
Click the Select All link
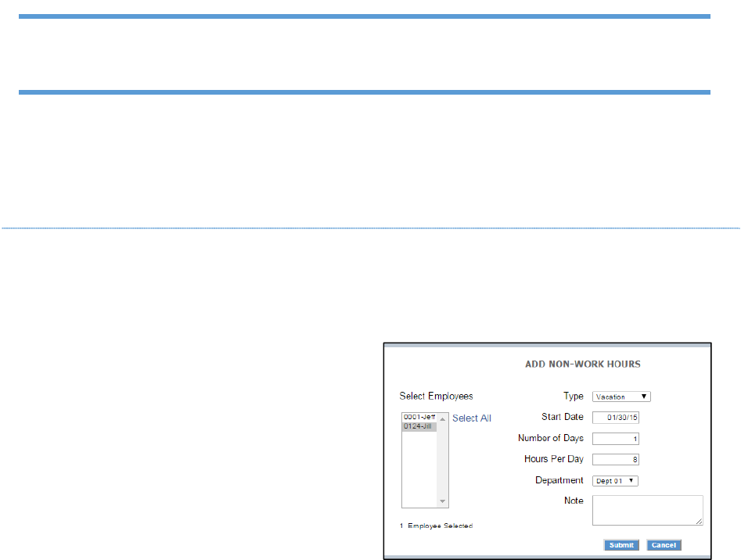472,418
